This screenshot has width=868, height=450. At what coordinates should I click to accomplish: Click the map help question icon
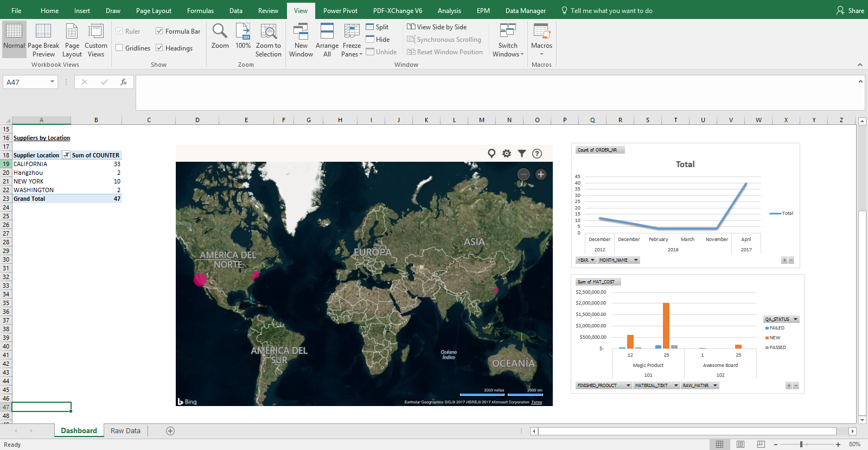(x=537, y=154)
